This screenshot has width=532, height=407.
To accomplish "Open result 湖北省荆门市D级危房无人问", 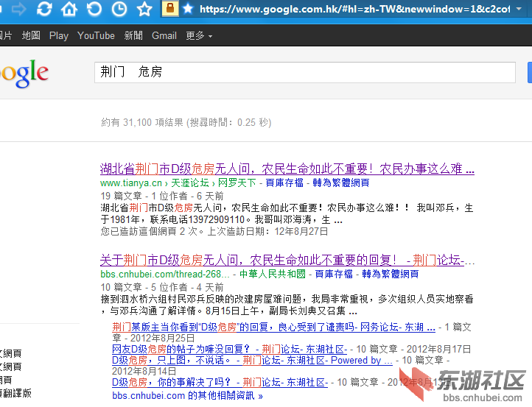I will pyautogui.click(x=287, y=169).
